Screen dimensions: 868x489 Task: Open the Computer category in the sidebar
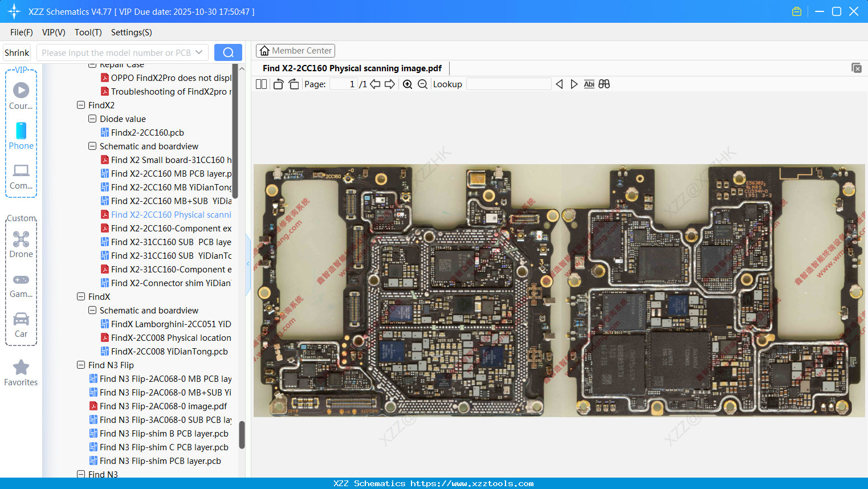(x=21, y=176)
